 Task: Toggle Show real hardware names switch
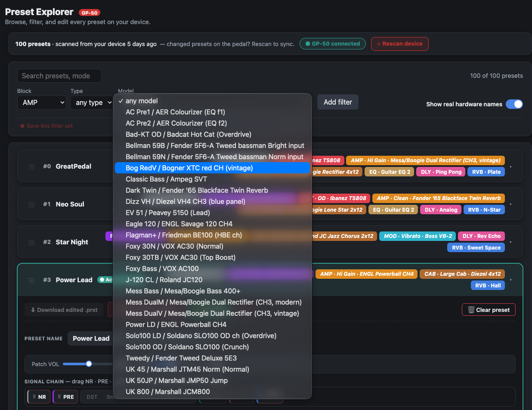(514, 104)
